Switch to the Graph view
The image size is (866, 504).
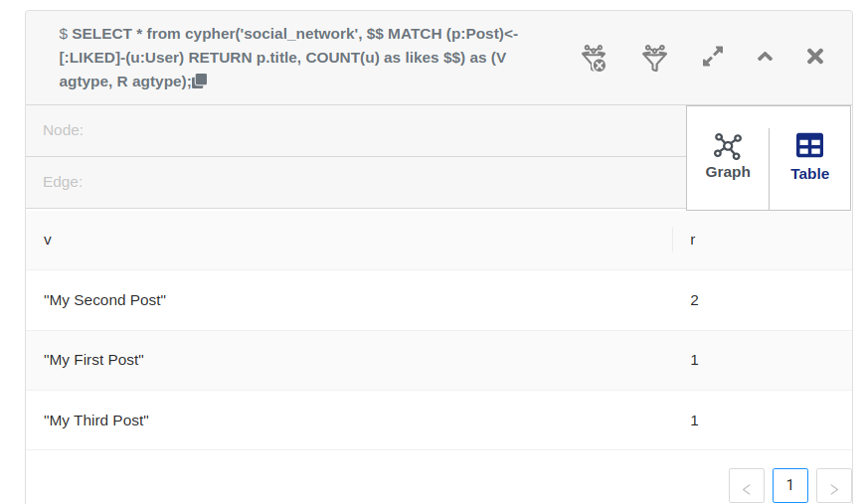tap(728, 158)
